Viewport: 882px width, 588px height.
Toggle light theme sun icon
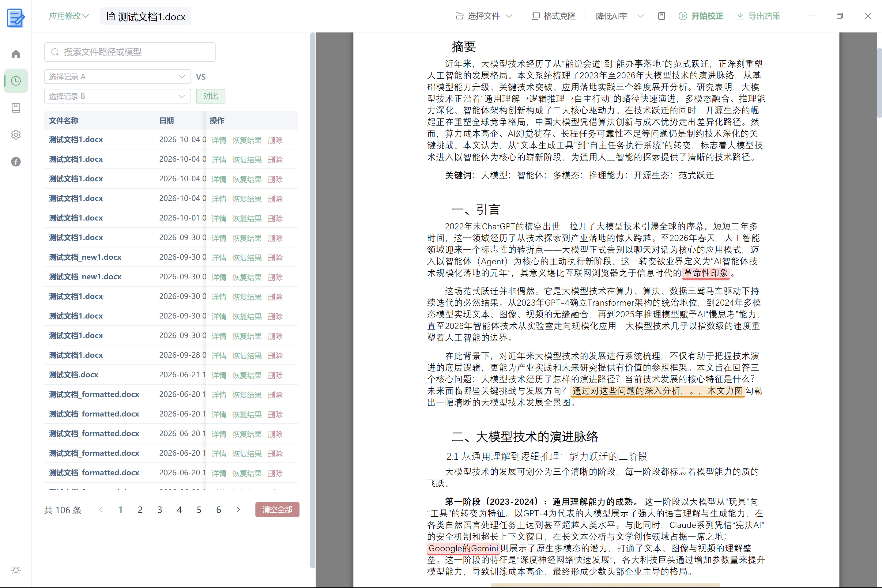[x=16, y=570]
